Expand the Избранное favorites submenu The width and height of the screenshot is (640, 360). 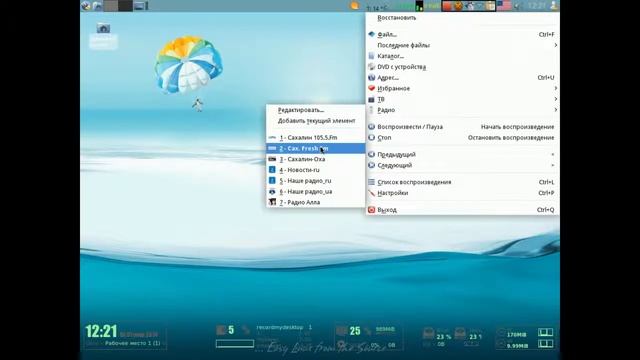(462, 88)
